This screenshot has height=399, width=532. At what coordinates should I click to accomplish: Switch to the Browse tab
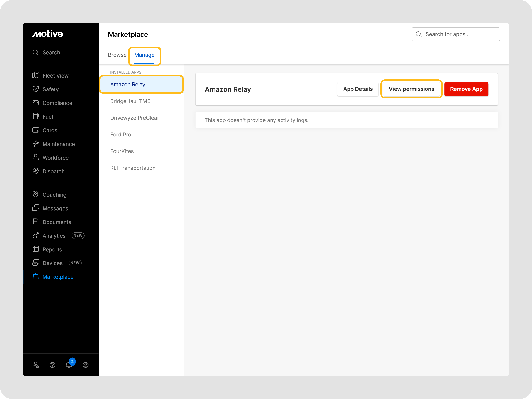click(x=117, y=55)
